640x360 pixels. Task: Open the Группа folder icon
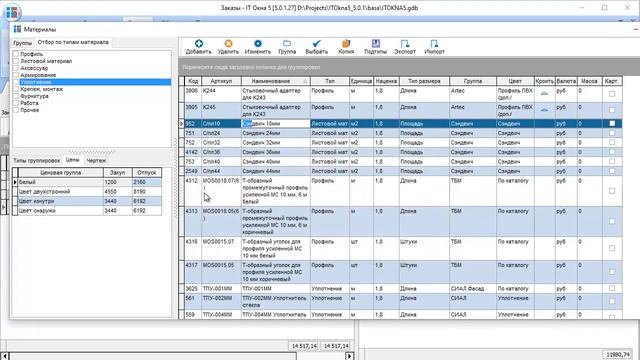click(x=287, y=44)
